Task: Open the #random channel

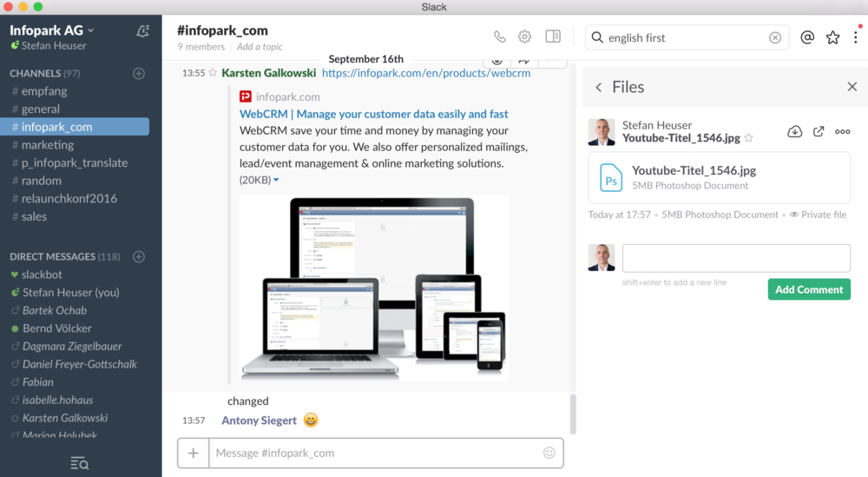Action: [x=75, y=180]
